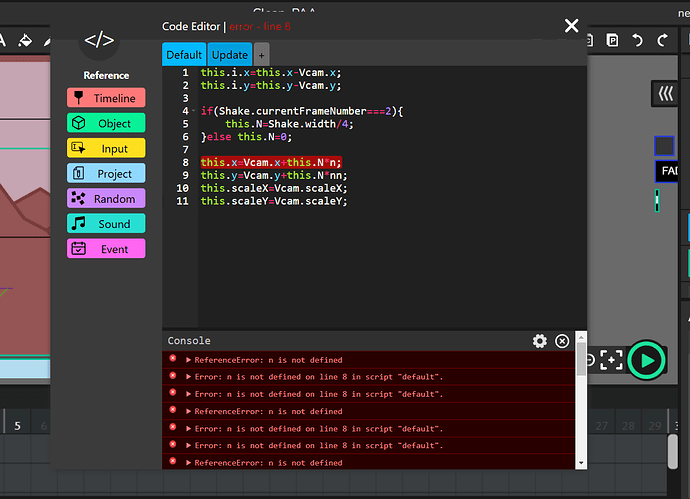Expand the fourth console entry, a ReferenceError
690x499 pixels.
pos(188,411)
